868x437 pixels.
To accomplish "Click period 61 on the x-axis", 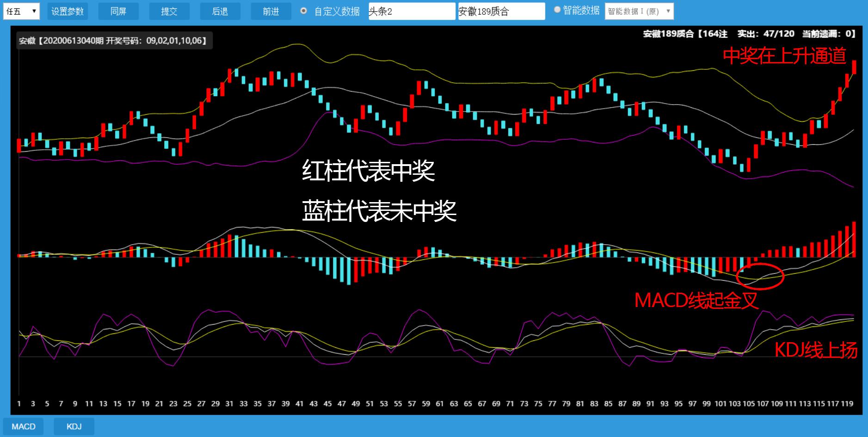I will click(x=440, y=404).
